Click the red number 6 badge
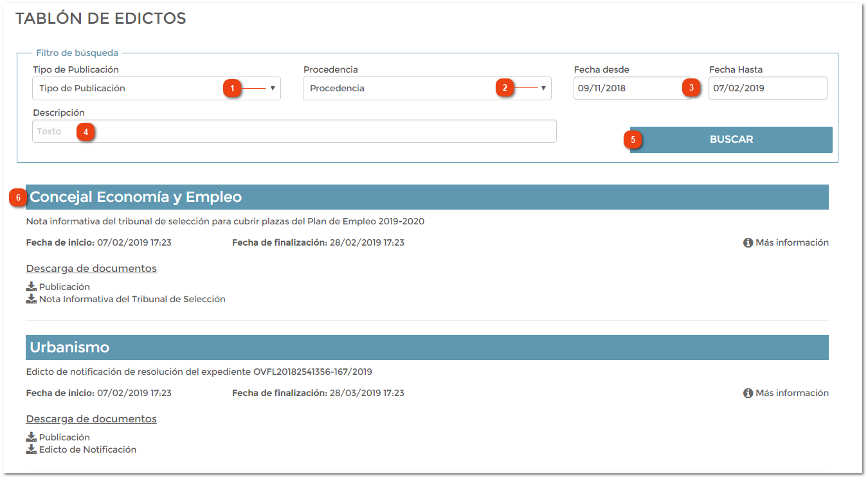Viewport: 868px width, 479px height. [17, 198]
